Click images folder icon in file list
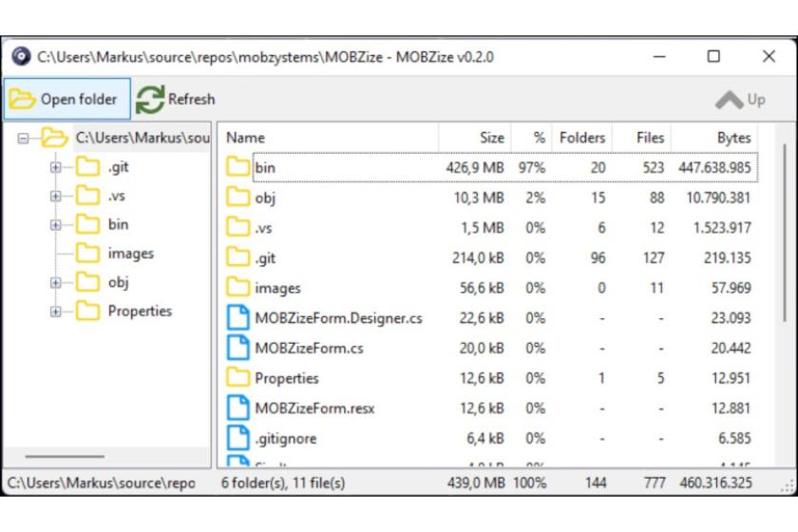This screenshot has width=798, height=532. (237, 287)
